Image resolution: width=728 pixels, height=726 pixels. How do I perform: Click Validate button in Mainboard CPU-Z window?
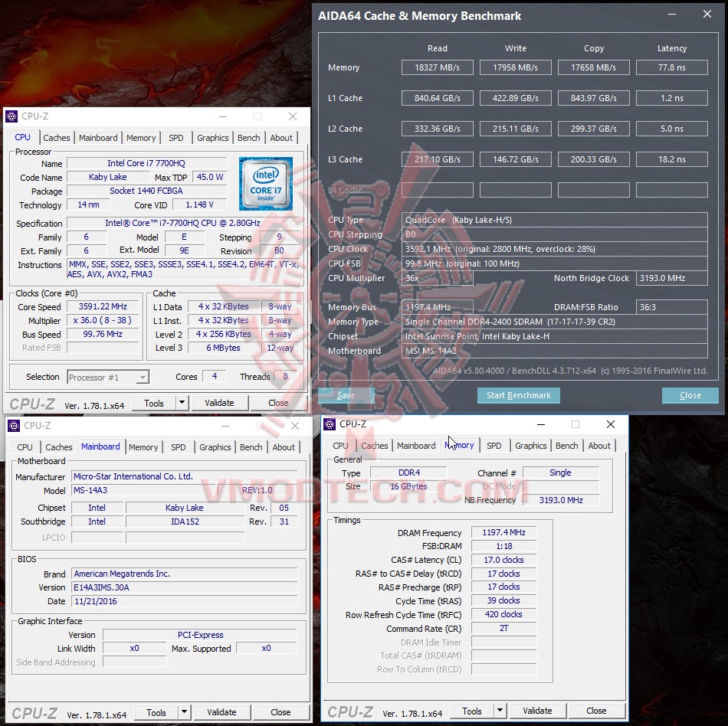point(221,712)
